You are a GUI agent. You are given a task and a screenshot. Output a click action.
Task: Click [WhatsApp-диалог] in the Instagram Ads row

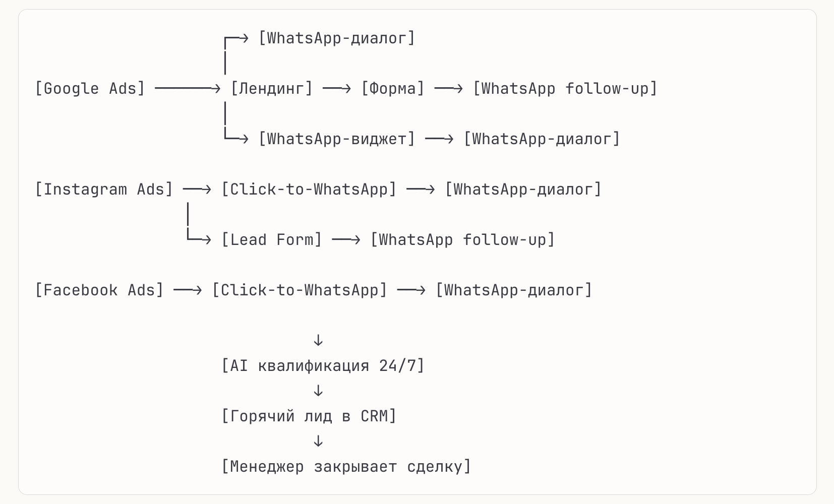(523, 190)
